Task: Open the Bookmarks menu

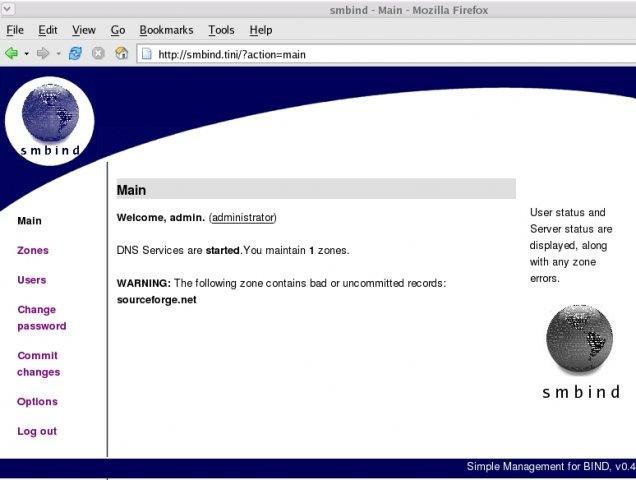Action: coord(166,30)
